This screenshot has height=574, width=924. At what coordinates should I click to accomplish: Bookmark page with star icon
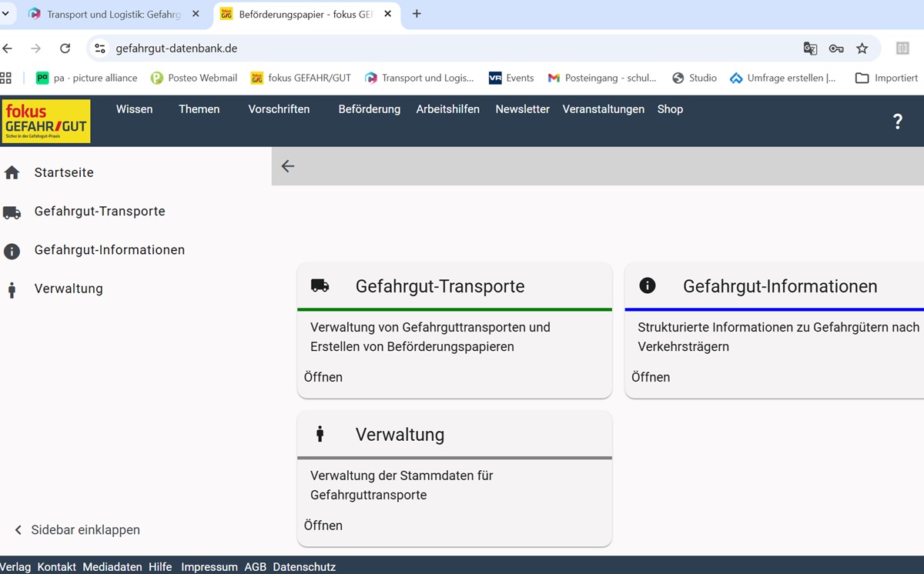click(x=862, y=48)
